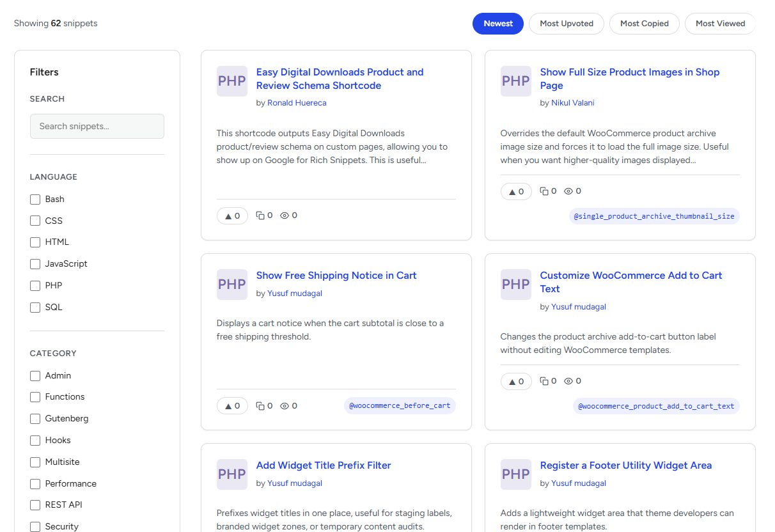Check the HTML language filter
775x532 pixels.
35,242
